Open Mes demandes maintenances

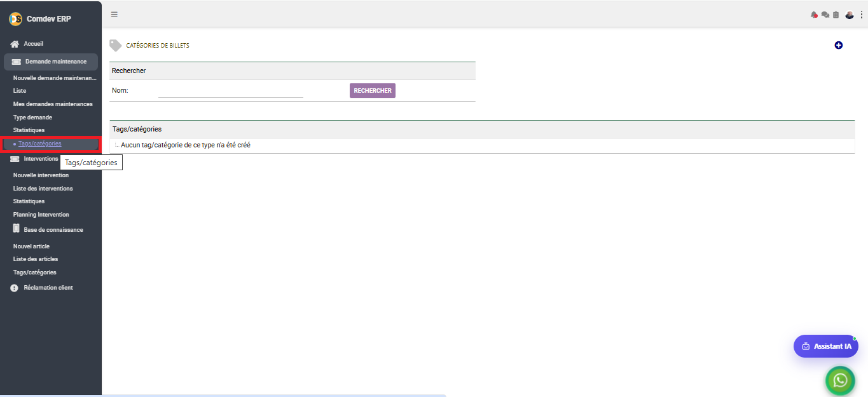pos(53,104)
